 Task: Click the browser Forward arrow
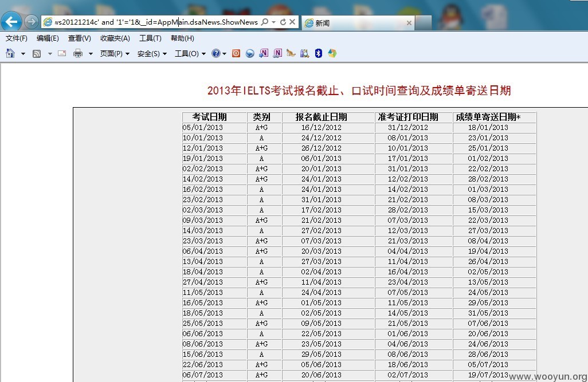click(32, 22)
